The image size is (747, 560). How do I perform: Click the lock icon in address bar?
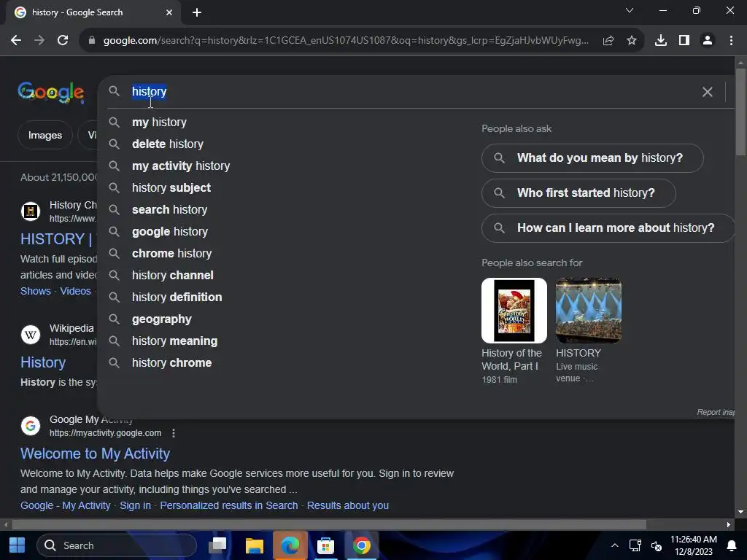[91, 41]
